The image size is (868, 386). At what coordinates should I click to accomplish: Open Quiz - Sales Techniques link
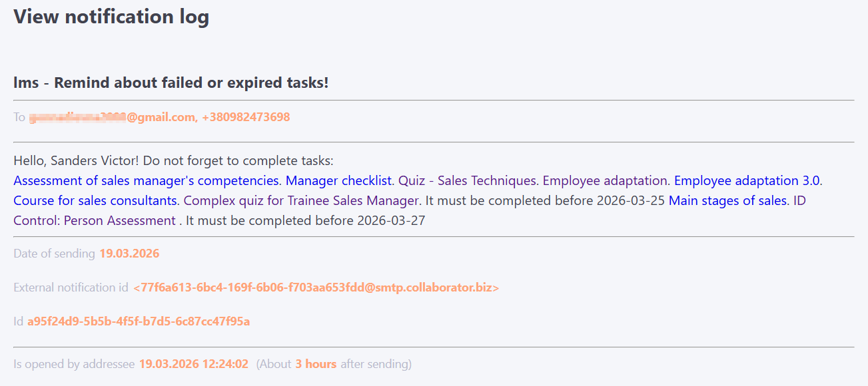pos(467,180)
